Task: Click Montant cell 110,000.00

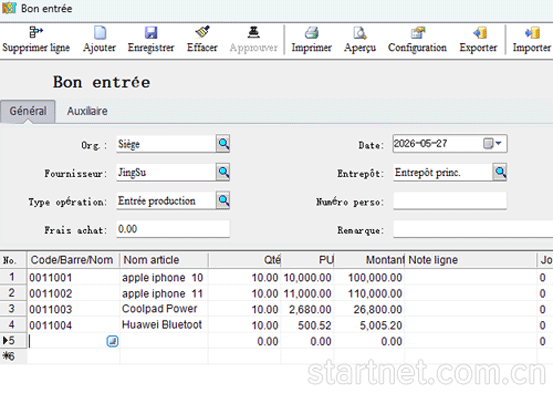Action: (x=369, y=294)
